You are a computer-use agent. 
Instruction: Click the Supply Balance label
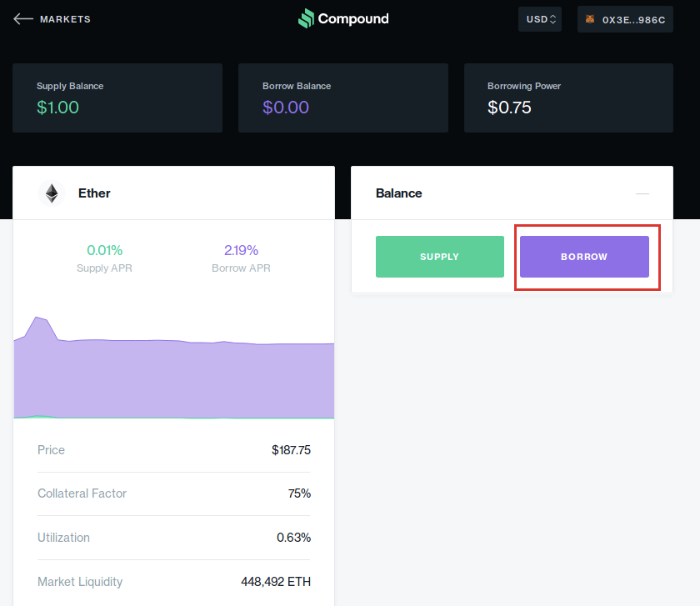click(x=70, y=86)
